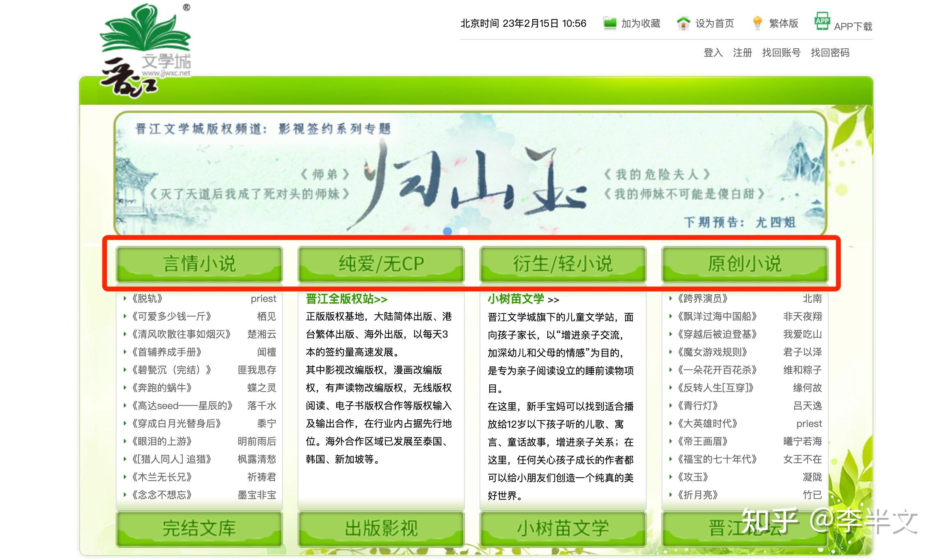The height and width of the screenshot is (560, 942).
Task: Click the green APP download icon
Action: 822,21
